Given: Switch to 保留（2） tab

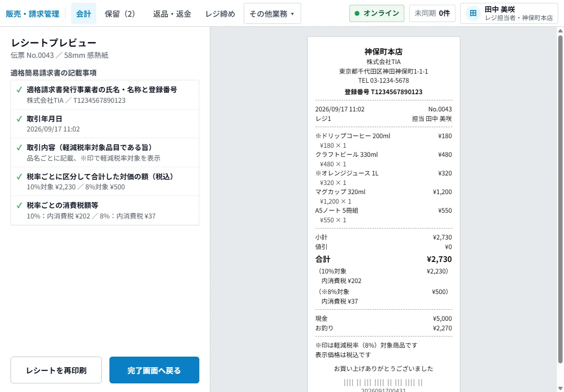Looking at the screenshot, I should [120, 14].
